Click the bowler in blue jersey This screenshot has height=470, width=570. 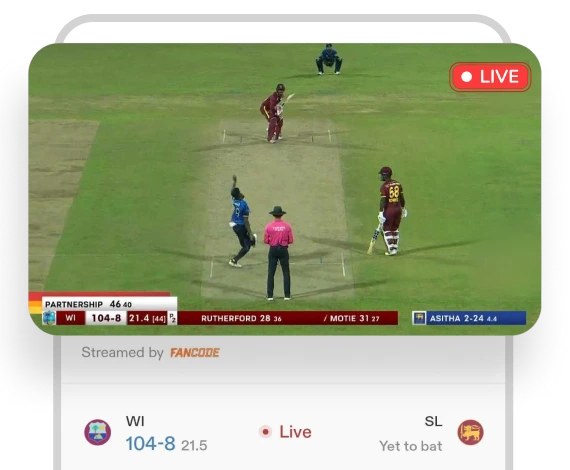pyautogui.click(x=242, y=222)
